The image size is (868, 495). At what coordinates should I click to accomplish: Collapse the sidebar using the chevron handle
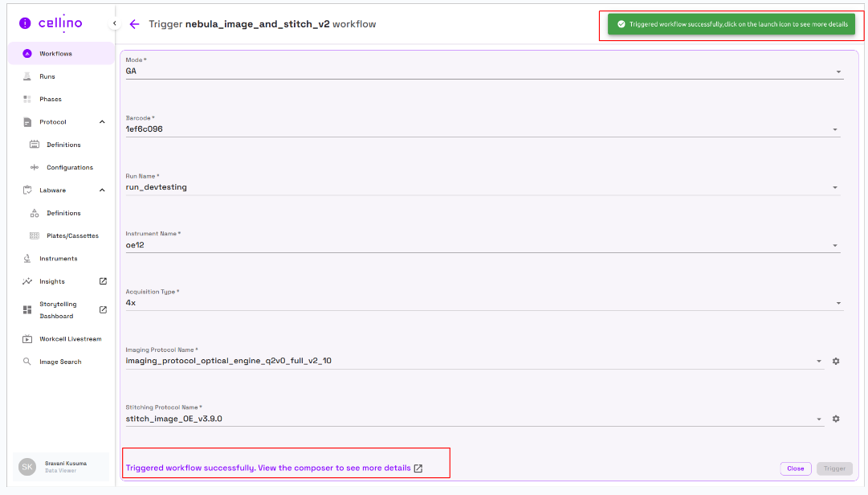tap(114, 24)
